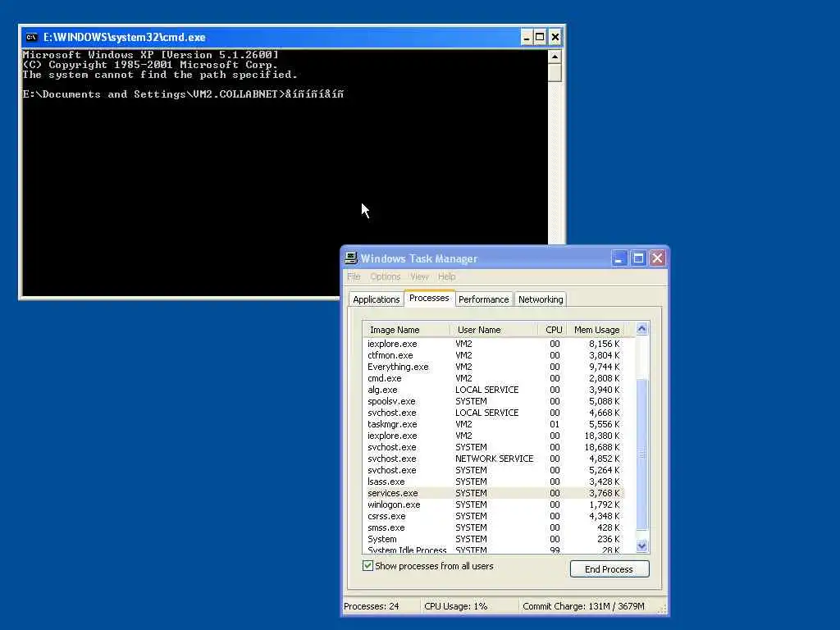840x630 pixels.
Task: Select the System process row
Action: tap(493, 539)
